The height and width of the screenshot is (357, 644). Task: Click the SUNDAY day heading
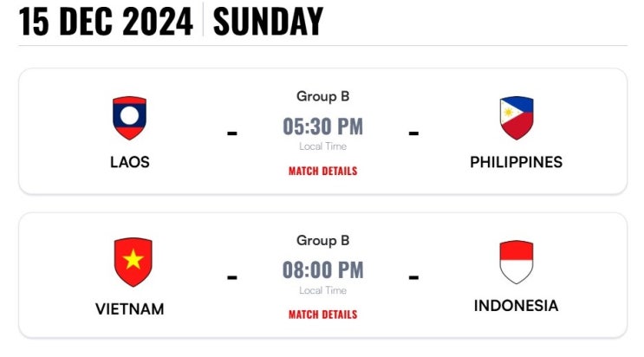pos(268,22)
